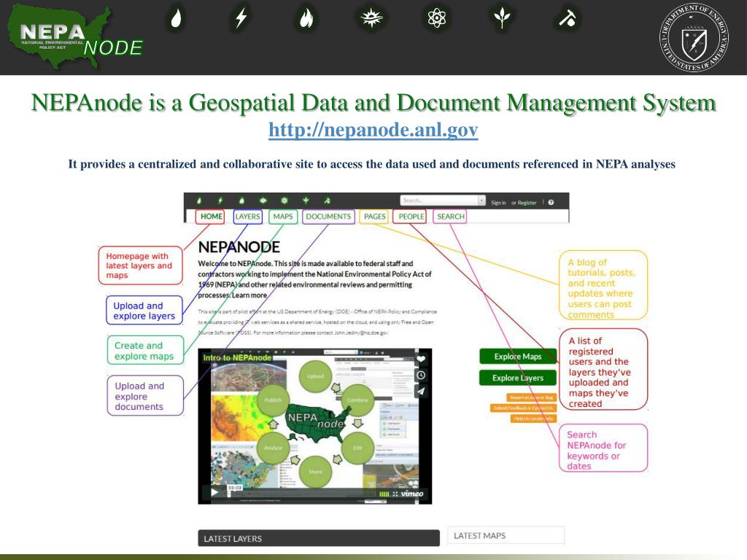The width and height of the screenshot is (747, 560).
Task: Click the mining pick icon in top banner
Action: [x=567, y=18]
